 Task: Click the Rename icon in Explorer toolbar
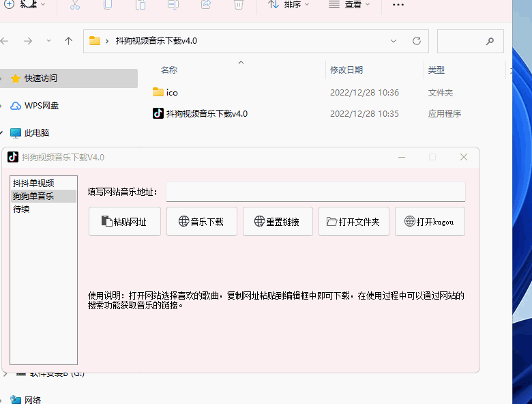[x=173, y=5]
